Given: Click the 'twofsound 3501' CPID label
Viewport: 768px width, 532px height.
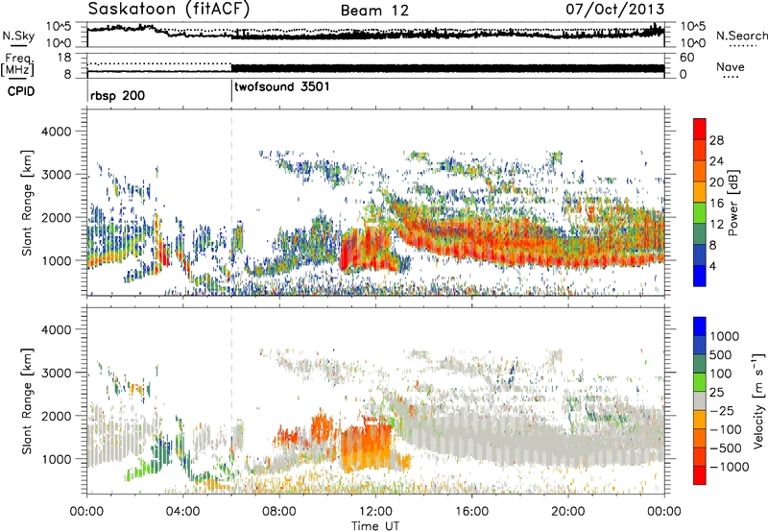Looking at the screenshot, I should tap(282, 86).
